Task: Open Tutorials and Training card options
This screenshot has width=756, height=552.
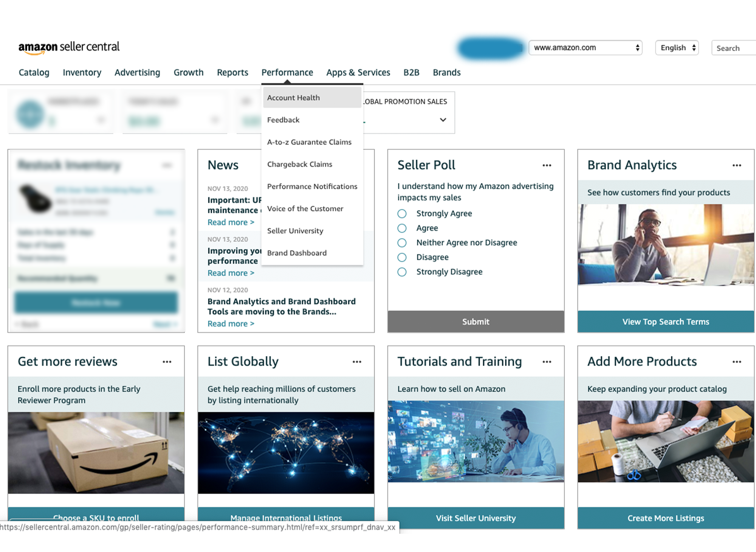Action: pyautogui.click(x=547, y=362)
